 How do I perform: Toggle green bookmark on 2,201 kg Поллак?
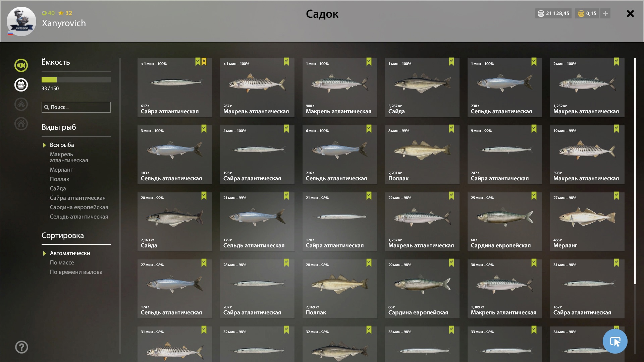tap(451, 129)
